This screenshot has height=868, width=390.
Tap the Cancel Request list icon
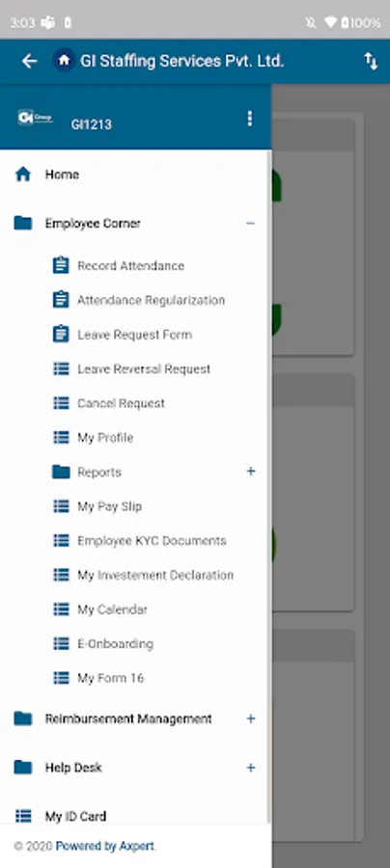tap(61, 403)
